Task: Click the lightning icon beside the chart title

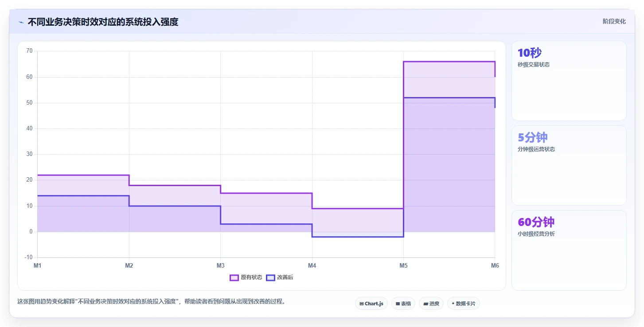Action: (x=21, y=22)
